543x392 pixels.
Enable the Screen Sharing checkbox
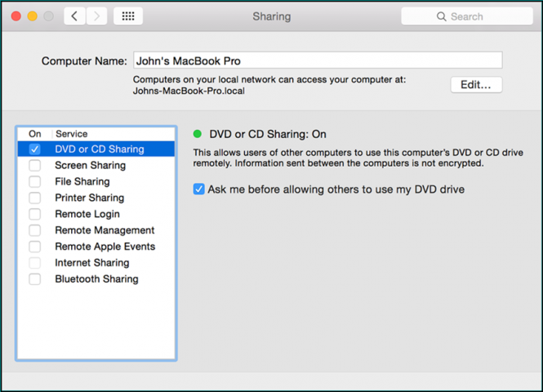(34, 166)
